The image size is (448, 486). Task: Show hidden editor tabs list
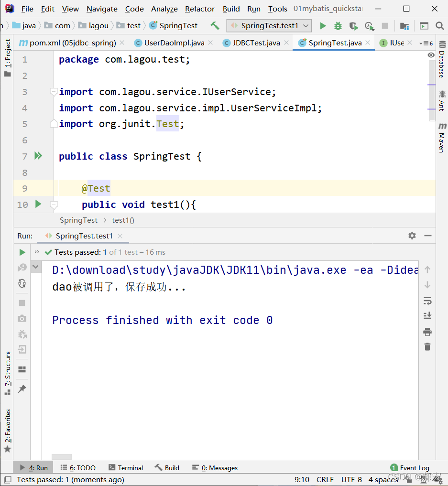pos(426,43)
